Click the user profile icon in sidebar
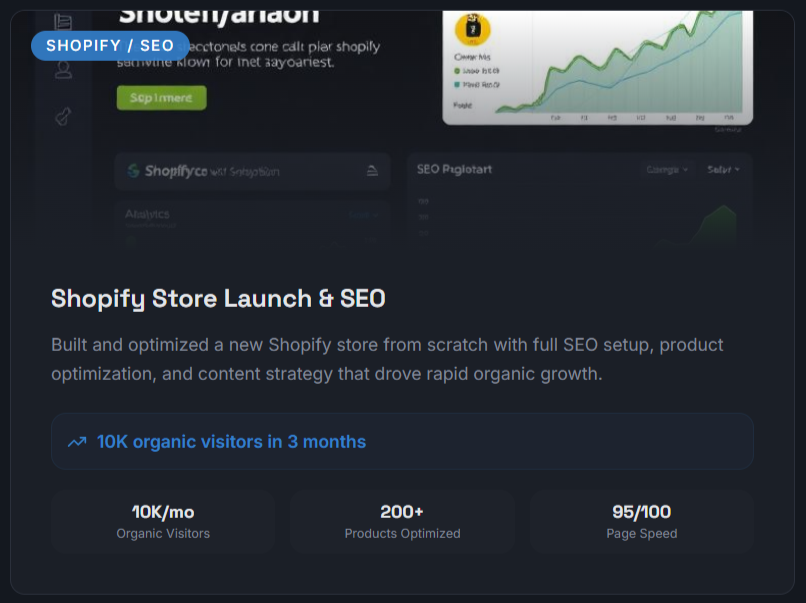The image size is (806, 603). (x=63, y=70)
